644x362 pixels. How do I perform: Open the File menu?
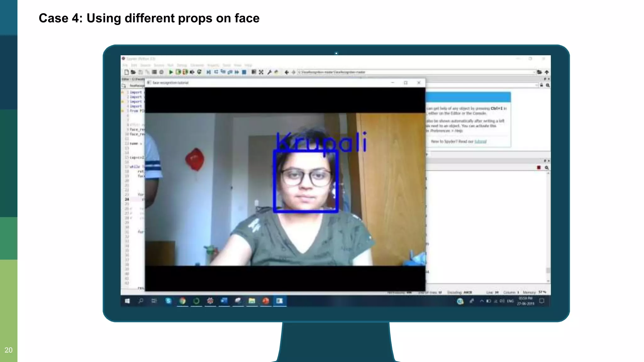click(x=125, y=65)
